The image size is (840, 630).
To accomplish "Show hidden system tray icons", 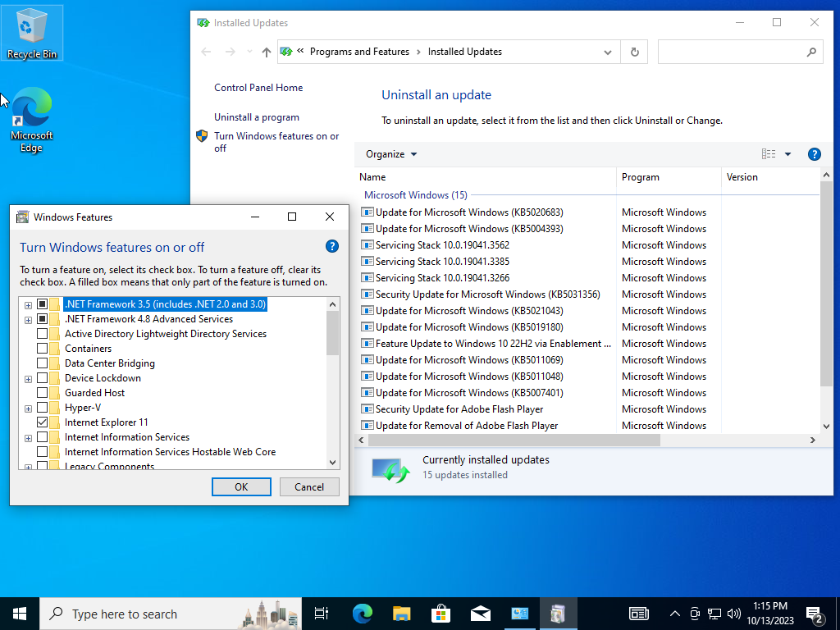I will click(675, 614).
